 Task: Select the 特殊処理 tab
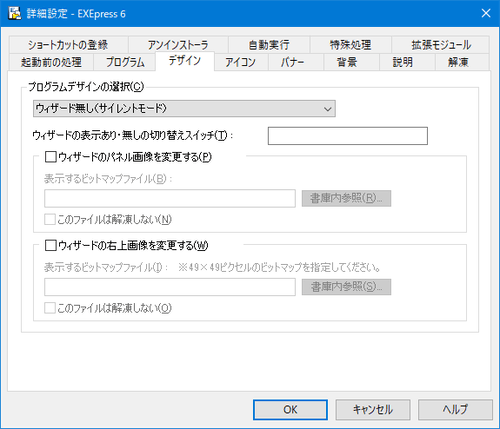(x=350, y=45)
